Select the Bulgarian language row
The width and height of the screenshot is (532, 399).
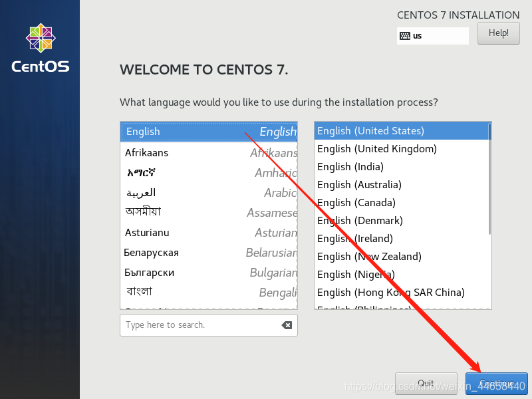[209, 273]
